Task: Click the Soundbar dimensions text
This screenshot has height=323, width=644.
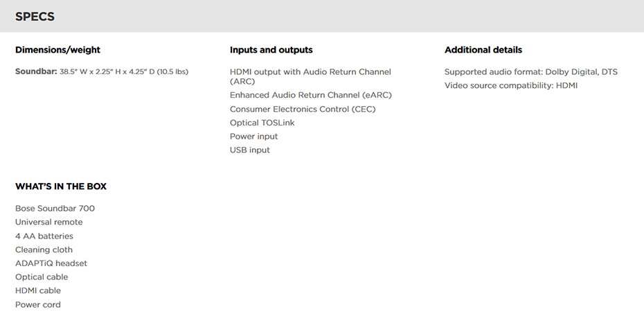Action: 102,71
